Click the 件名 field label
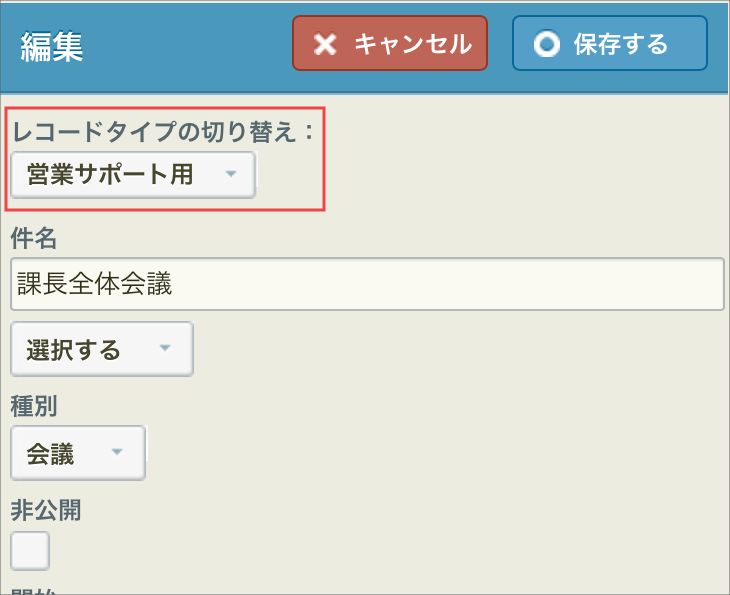730x595 pixels. pos(33,238)
